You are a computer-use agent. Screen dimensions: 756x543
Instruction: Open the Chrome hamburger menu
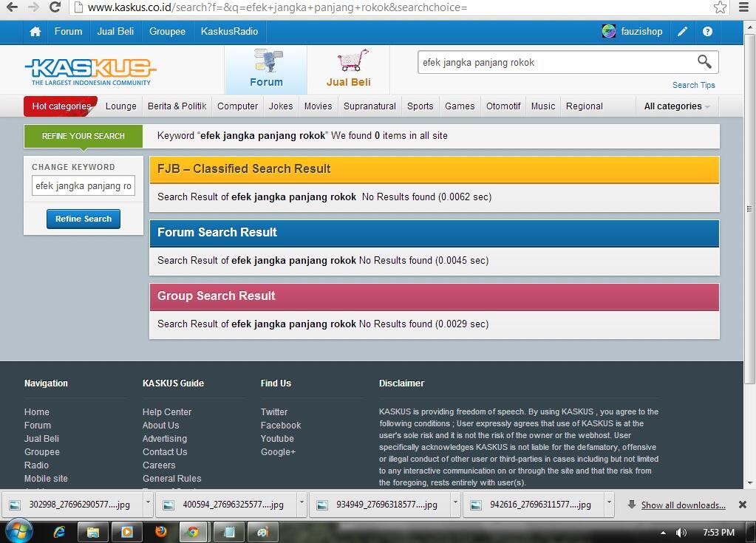[x=743, y=7]
